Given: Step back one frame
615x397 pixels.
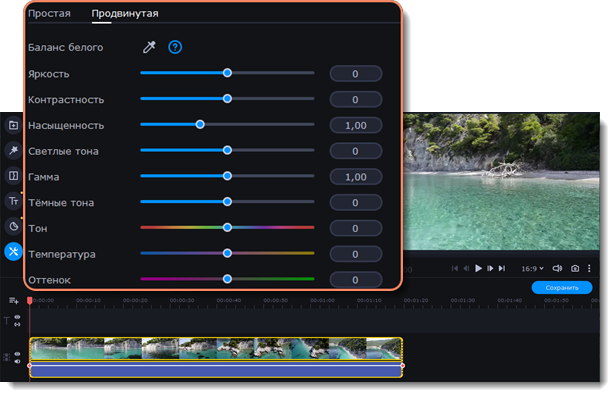Looking at the screenshot, I should click(x=466, y=268).
